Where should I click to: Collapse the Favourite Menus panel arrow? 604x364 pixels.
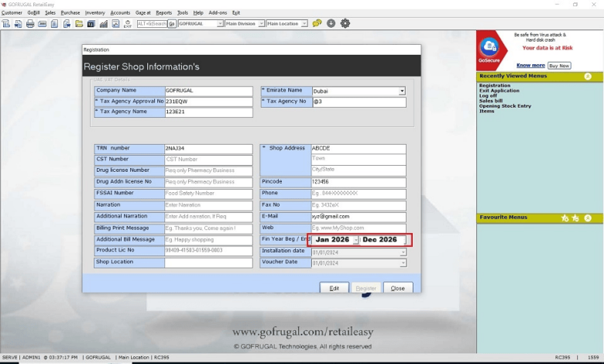click(x=588, y=218)
